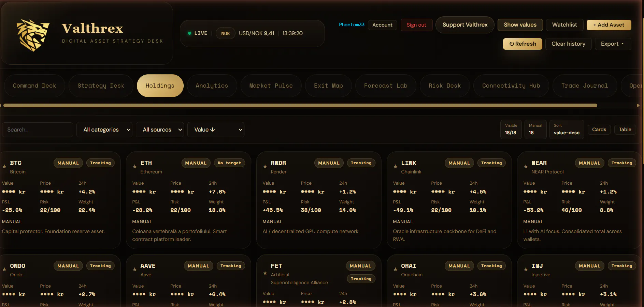Switch to Cards view
The height and width of the screenshot is (307, 644).
[599, 129]
